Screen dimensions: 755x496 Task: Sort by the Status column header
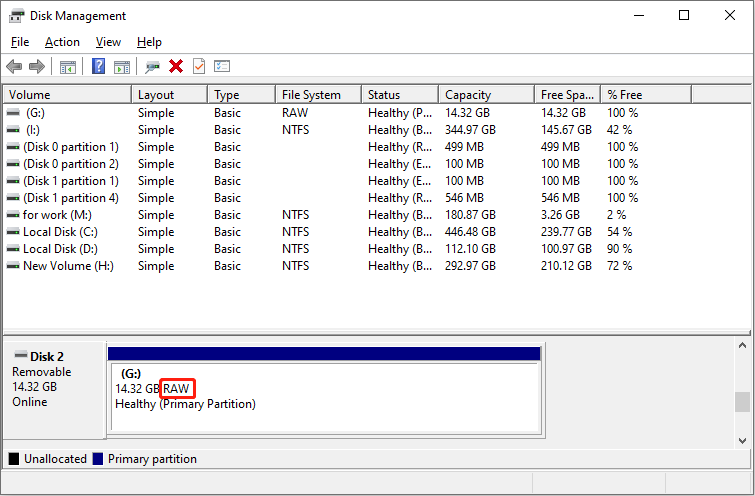point(400,95)
